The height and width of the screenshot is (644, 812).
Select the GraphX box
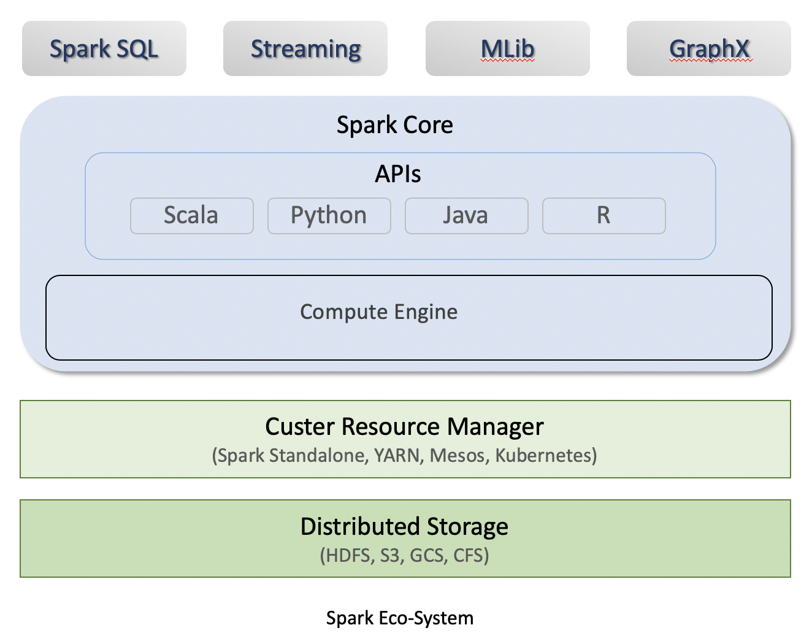pos(709,48)
